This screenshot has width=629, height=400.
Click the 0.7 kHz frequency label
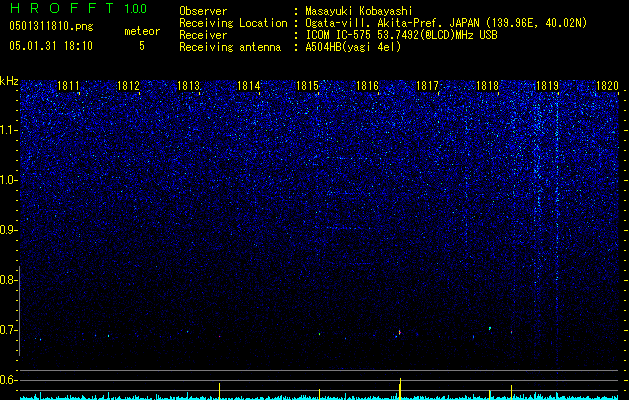pos(9,330)
